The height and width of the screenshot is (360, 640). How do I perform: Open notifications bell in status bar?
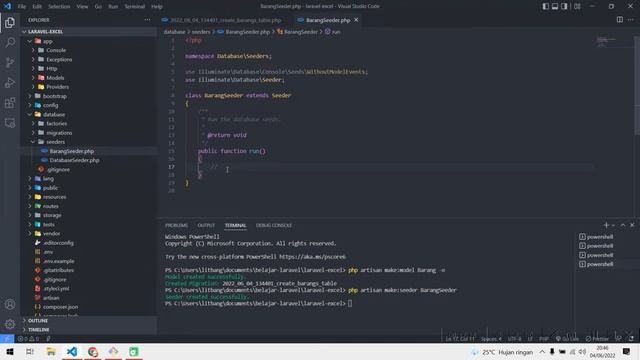click(x=631, y=338)
